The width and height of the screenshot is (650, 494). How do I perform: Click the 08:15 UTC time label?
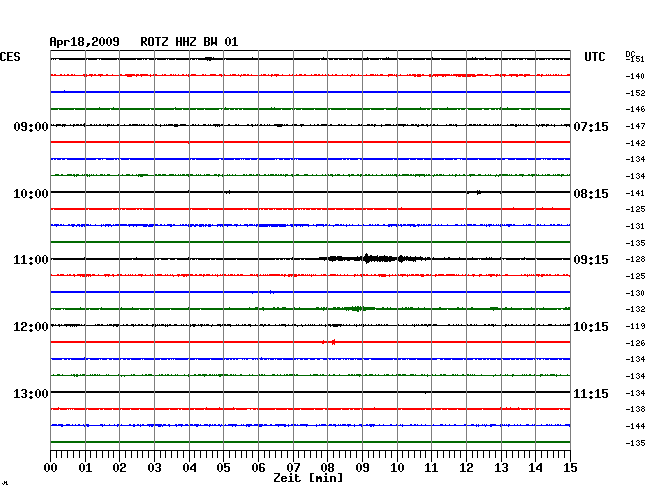coord(591,194)
